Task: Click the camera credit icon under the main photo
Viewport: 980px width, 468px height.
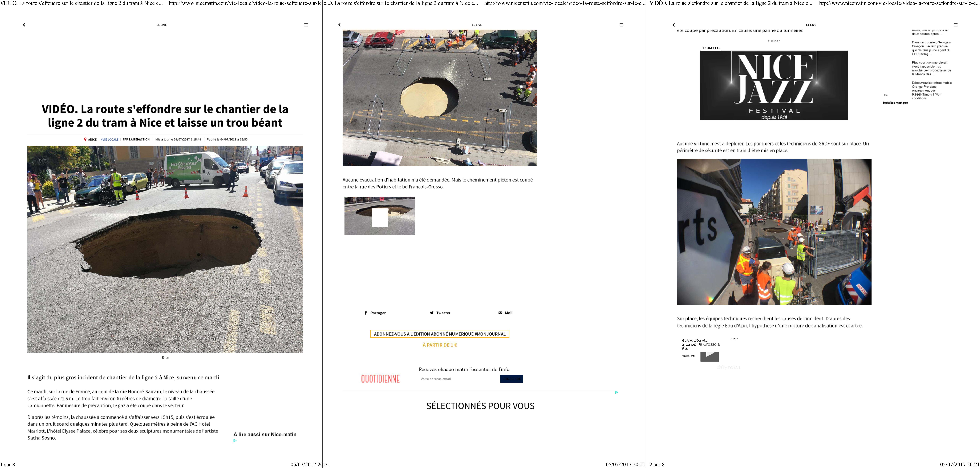Action: (x=163, y=358)
